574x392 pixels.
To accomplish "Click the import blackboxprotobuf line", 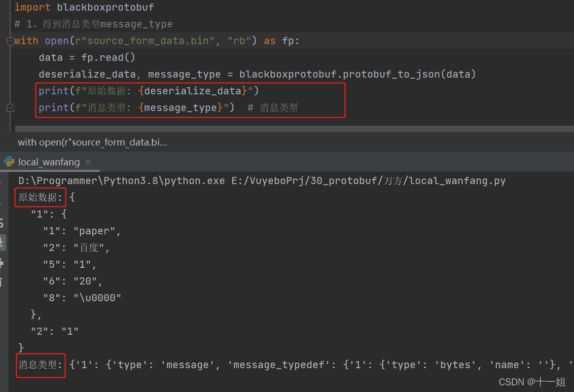I will (x=84, y=7).
